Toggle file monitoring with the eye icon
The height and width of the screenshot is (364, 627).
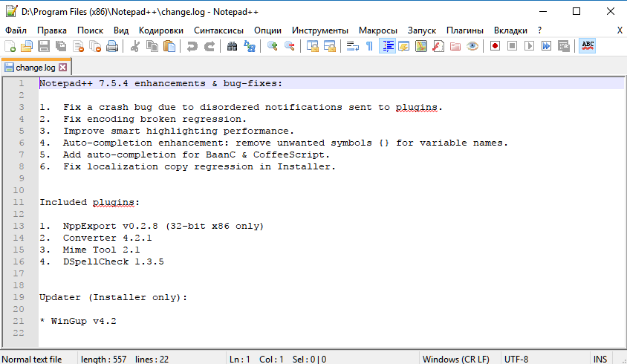[472, 46]
